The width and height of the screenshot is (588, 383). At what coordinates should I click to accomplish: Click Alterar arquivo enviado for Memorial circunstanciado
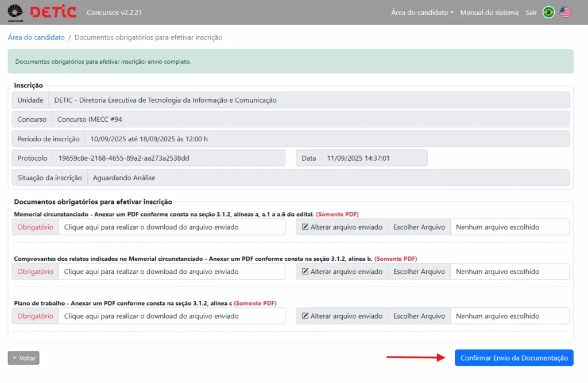(342, 227)
